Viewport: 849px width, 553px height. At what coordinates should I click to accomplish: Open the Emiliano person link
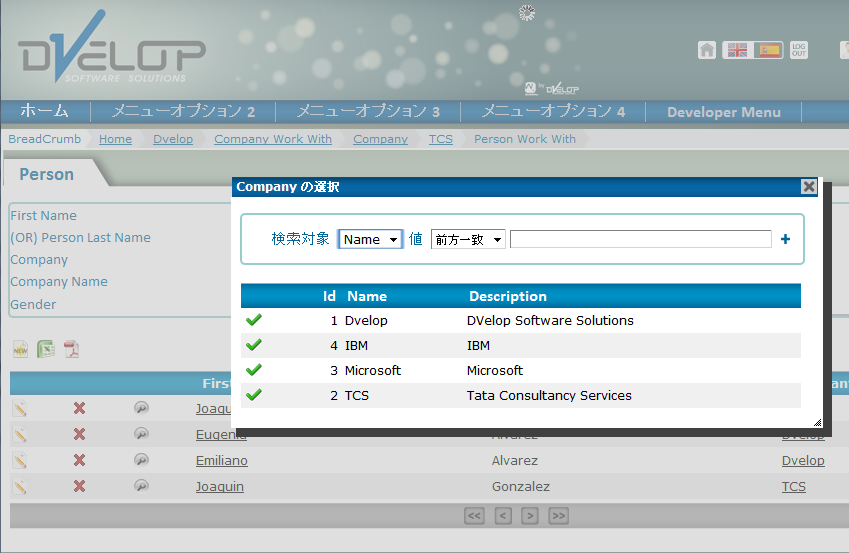(x=222, y=460)
